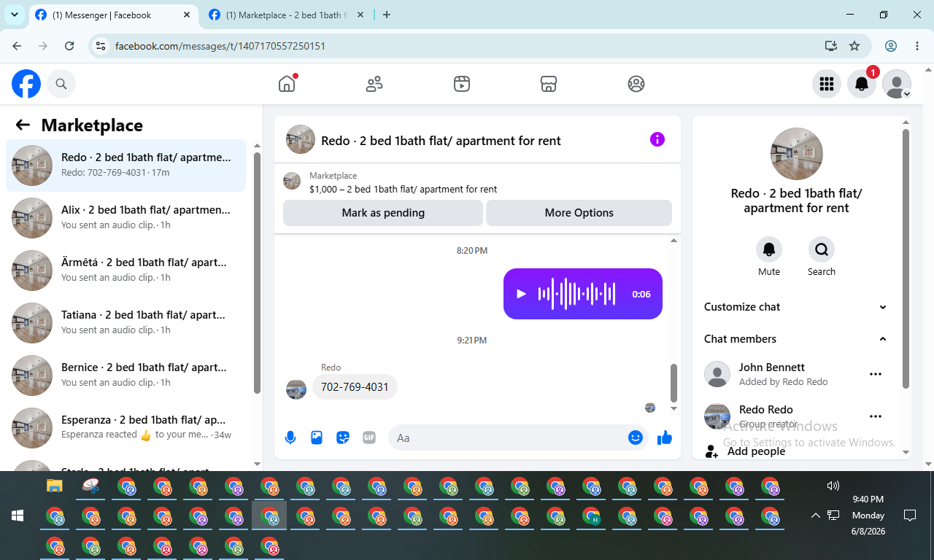934x560 pixels.
Task: Open the taskbar clock and date
Action: 868,516
